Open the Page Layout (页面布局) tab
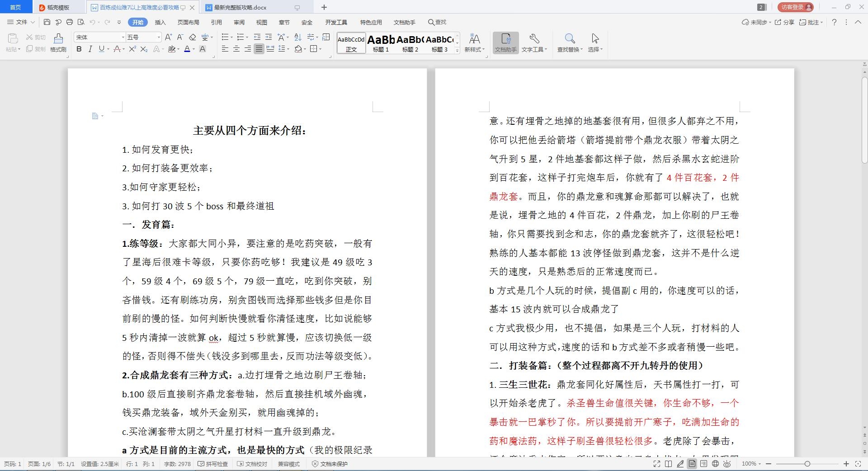The width and height of the screenshot is (868, 471). 189,22
